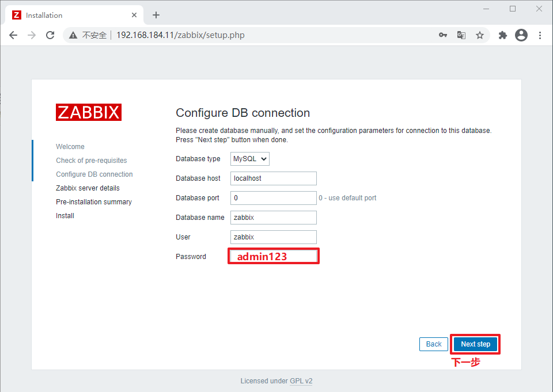Screen dimensions: 553x392
Task: Close the Installation tab
Action: point(134,15)
